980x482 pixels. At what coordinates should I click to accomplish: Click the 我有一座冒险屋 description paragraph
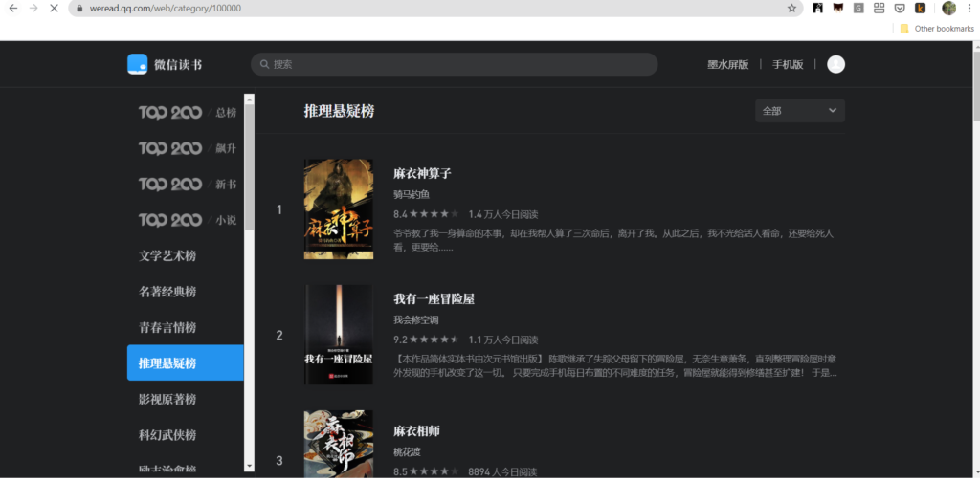(615, 366)
